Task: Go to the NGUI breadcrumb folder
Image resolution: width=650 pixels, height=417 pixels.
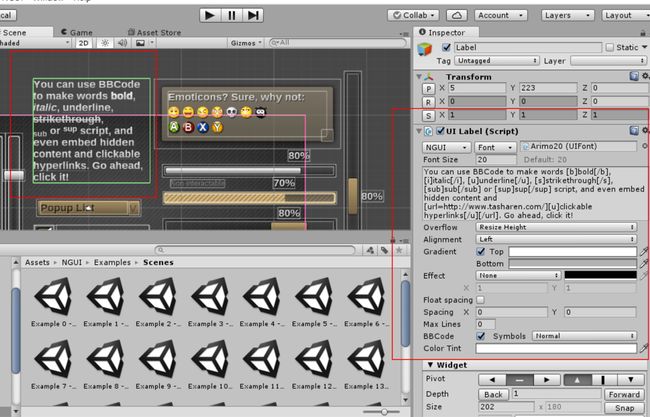Action: click(71, 262)
